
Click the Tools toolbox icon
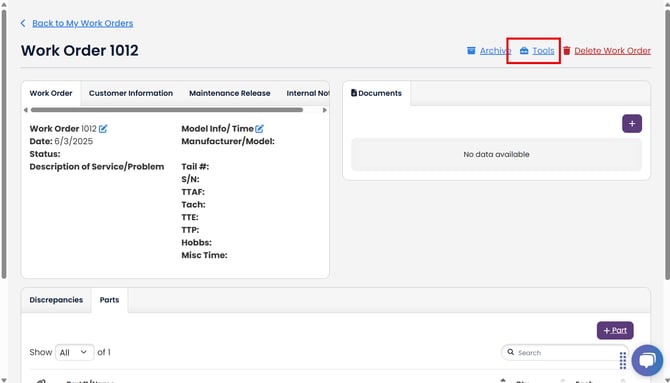[x=524, y=50]
